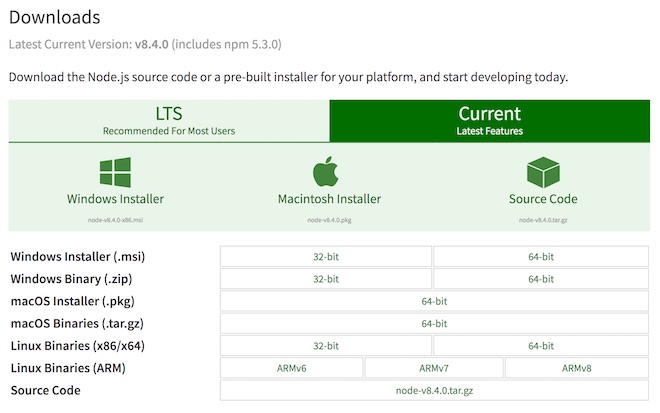Download 64-bit Windows Binary (.zip)
Viewport: 660px width, 413px height.
(x=541, y=279)
